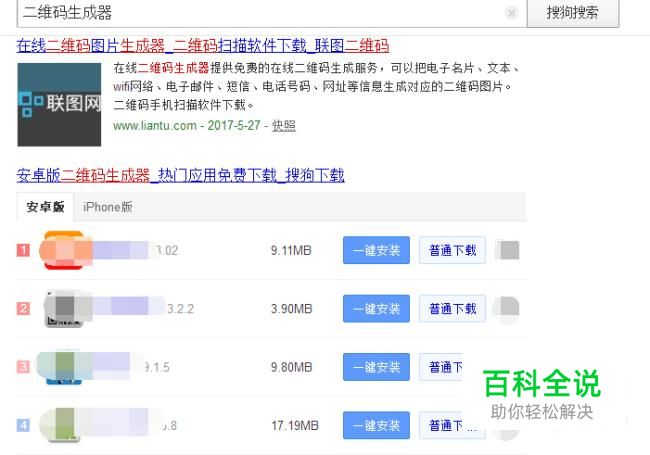This screenshot has width=650, height=455.
Task: Click 普通下载 for the 17.19MB app
Action: tap(451, 425)
